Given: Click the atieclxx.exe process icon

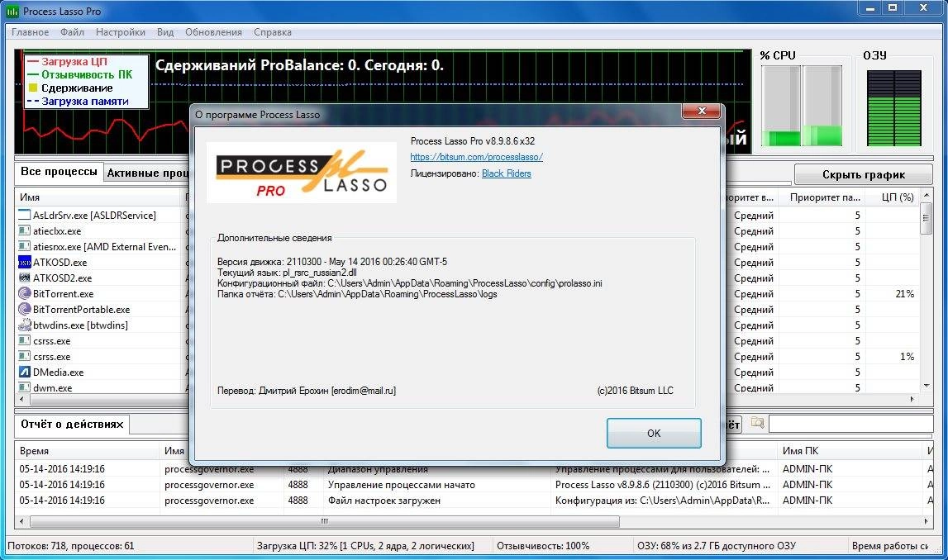Looking at the screenshot, I should pyautogui.click(x=24, y=230).
